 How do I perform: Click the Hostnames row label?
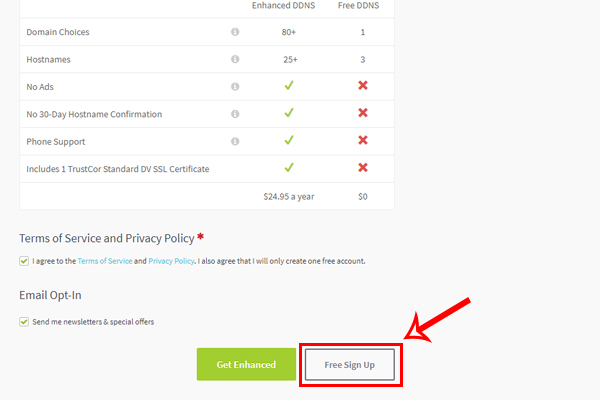tap(48, 59)
